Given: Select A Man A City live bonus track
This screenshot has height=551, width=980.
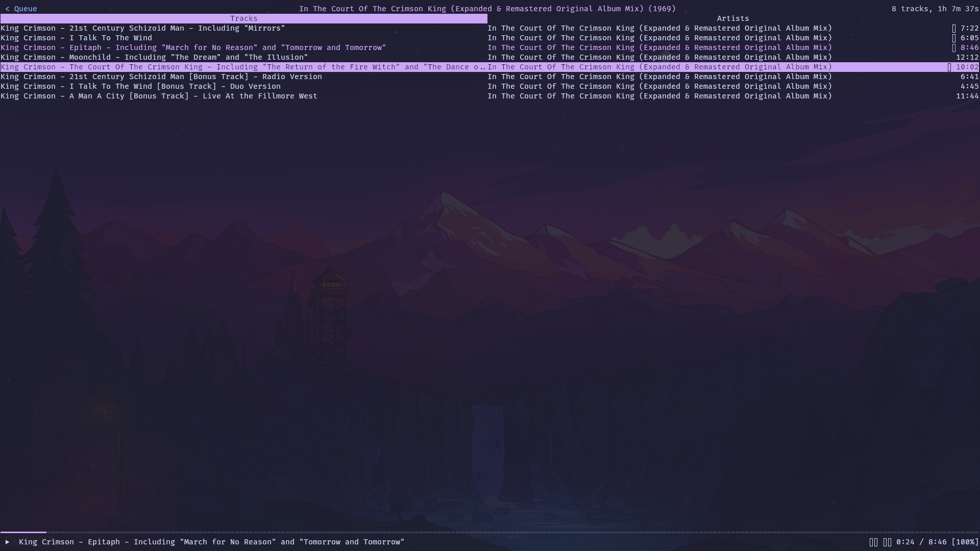Looking at the screenshot, I should (x=159, y=96).
